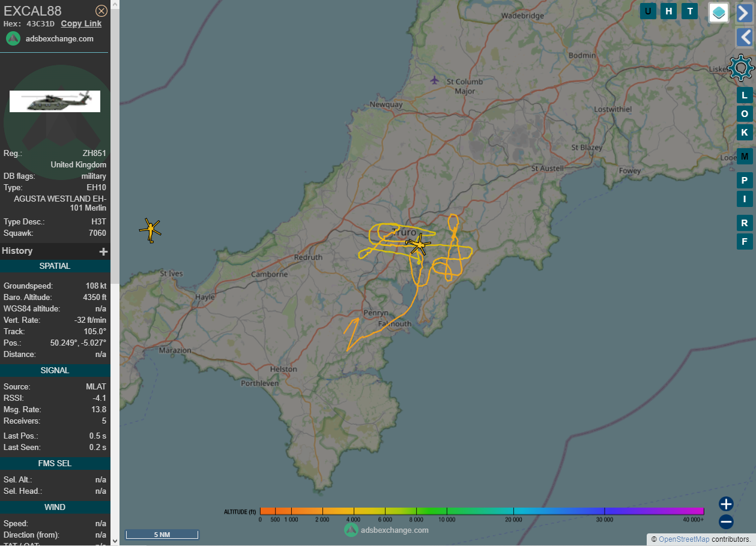Click the R map button
756x546 pixels.
pyautogui.click(x=745, y=223)
